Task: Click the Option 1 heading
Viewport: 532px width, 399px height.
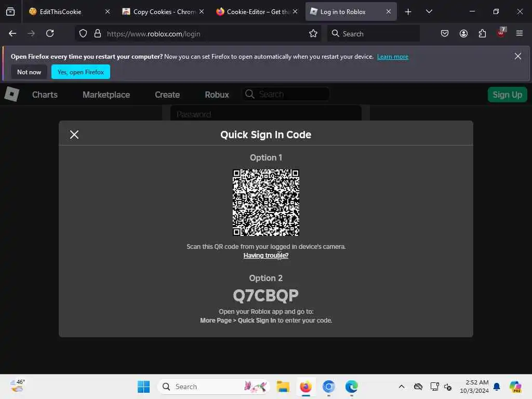Action: click(x=266, y=157)
